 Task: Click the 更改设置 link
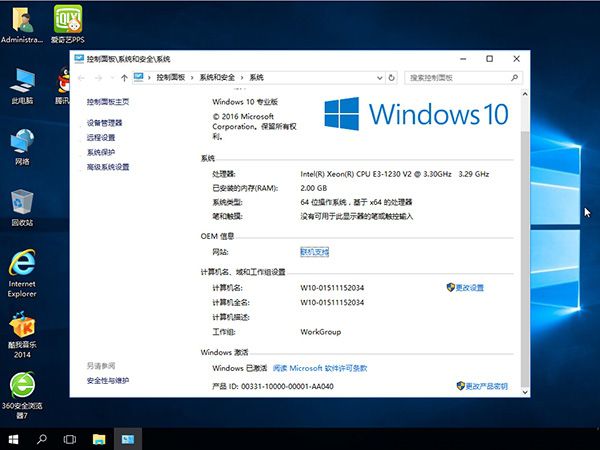[469, 288]
